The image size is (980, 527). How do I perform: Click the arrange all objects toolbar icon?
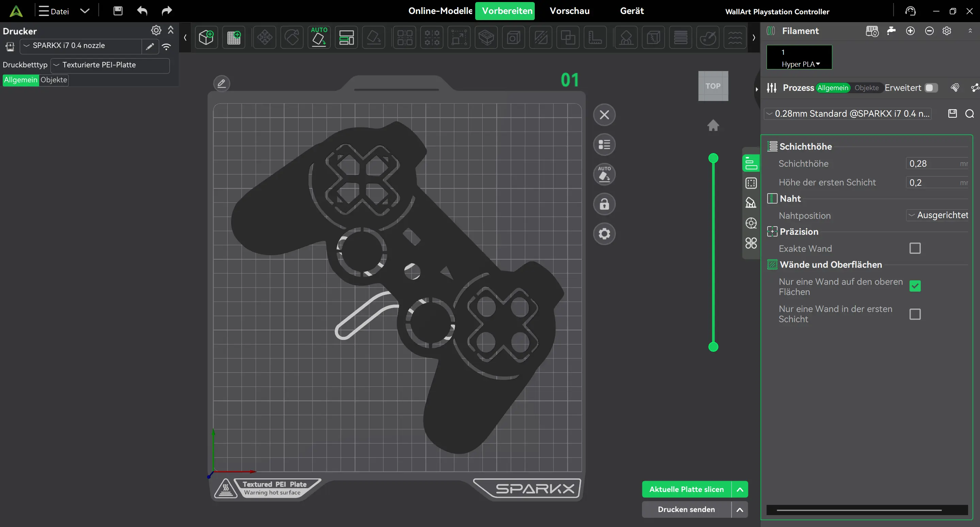346,37
